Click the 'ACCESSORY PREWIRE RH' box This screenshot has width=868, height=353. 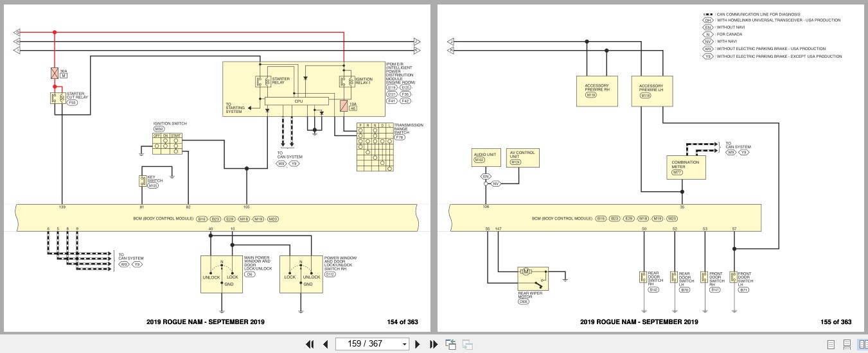597,90
